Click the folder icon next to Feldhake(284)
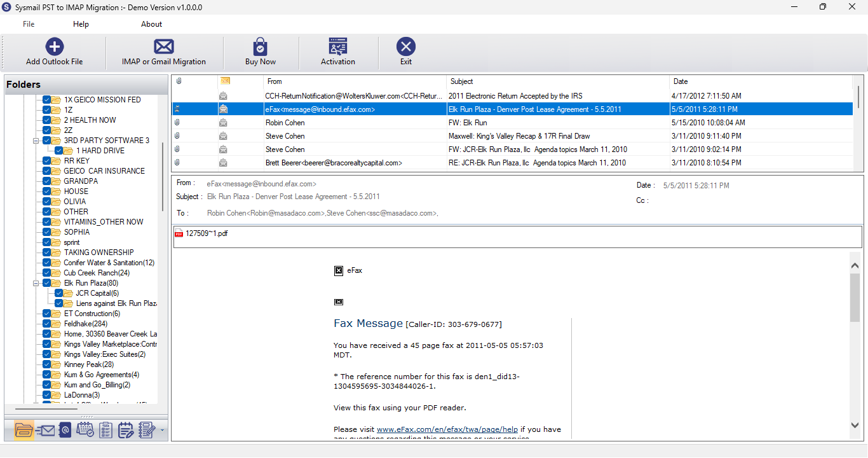 57,324
